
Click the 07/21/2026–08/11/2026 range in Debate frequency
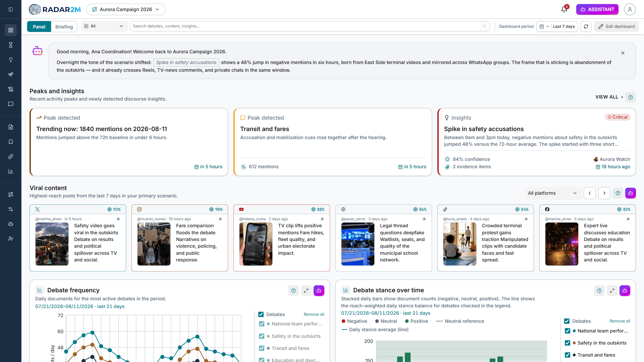pyautogui.click(x=80, y=306)
